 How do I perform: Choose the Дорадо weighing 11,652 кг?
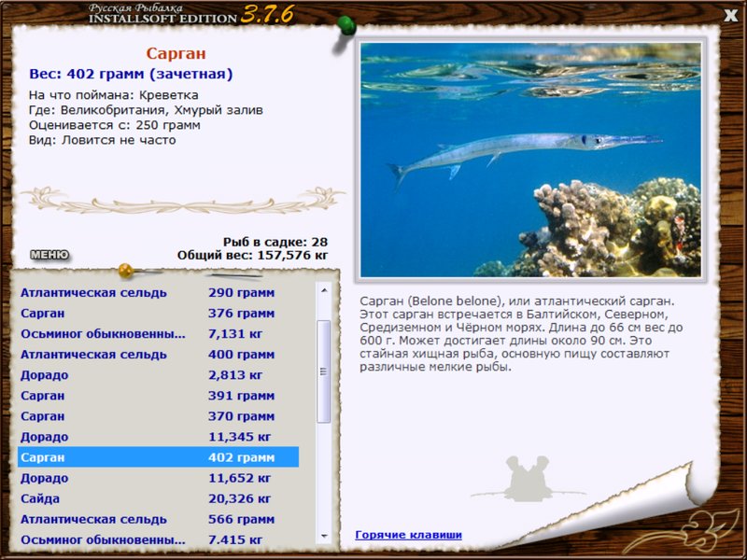tap(158, 478)
